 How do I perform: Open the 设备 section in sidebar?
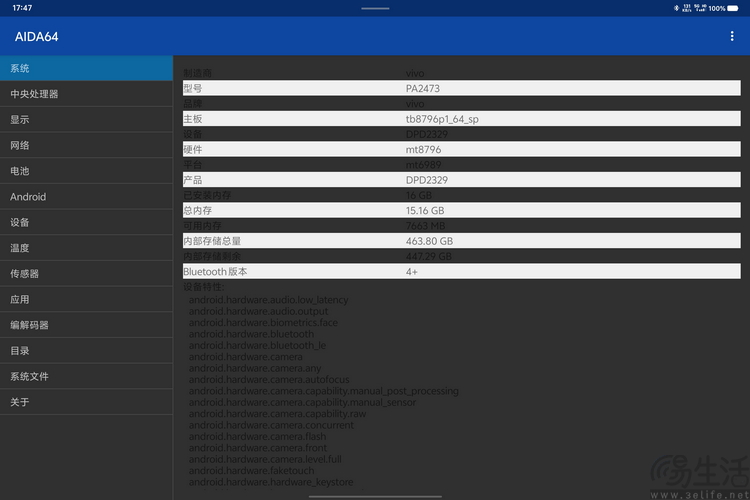[87, 222]
